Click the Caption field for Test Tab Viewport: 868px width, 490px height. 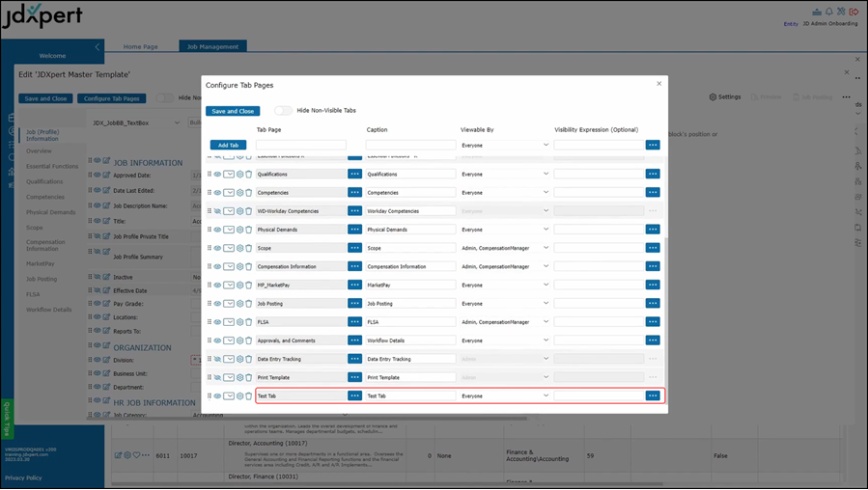click(x=409, y=395)
